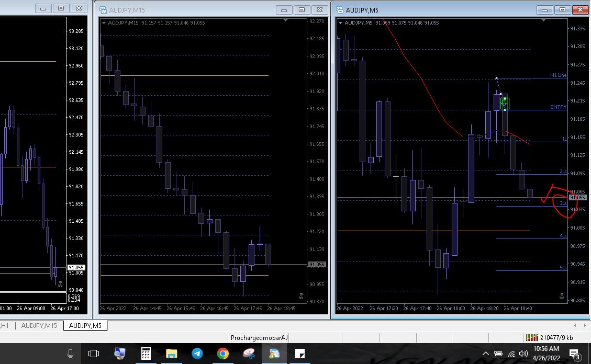
Task: Show hidden system tray icons
Action: 486,354
